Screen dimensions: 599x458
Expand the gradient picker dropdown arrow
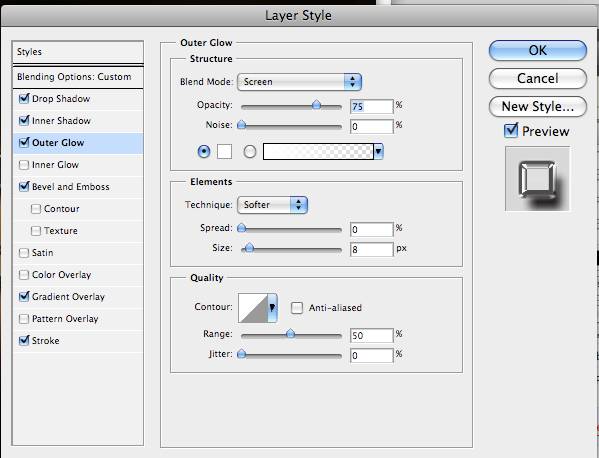click(378, 152)
